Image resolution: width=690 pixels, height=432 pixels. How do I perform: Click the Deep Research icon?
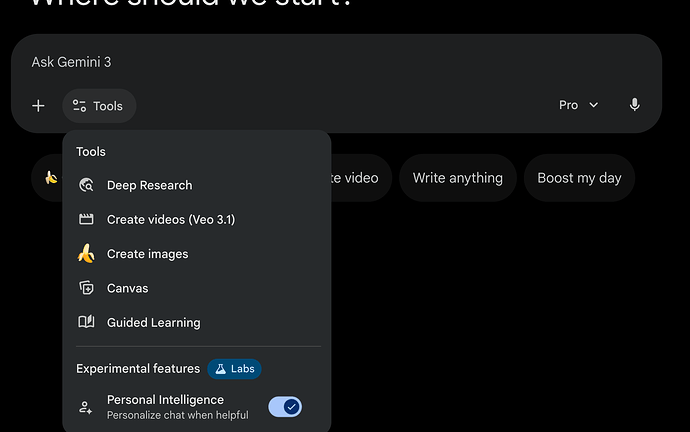[86, 185]
